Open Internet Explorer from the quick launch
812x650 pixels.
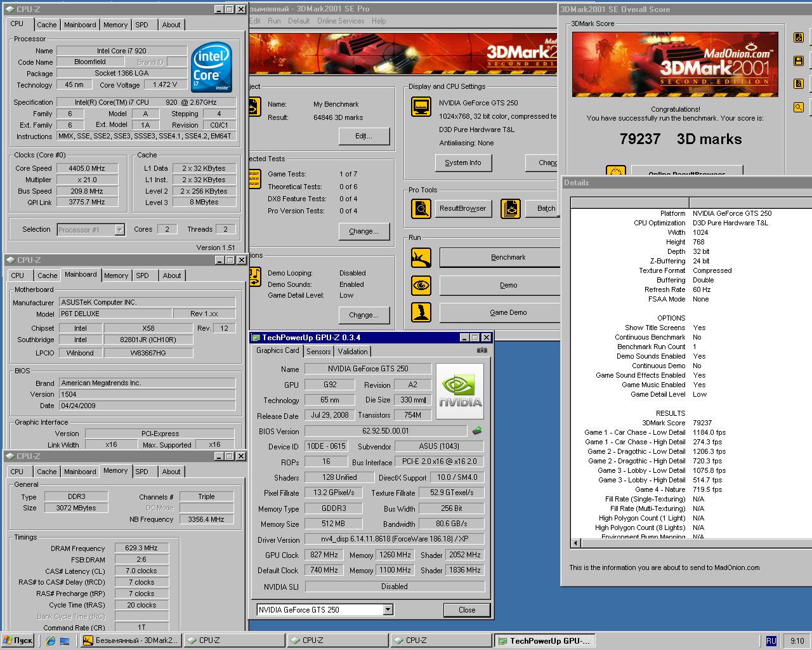[51, 640]
